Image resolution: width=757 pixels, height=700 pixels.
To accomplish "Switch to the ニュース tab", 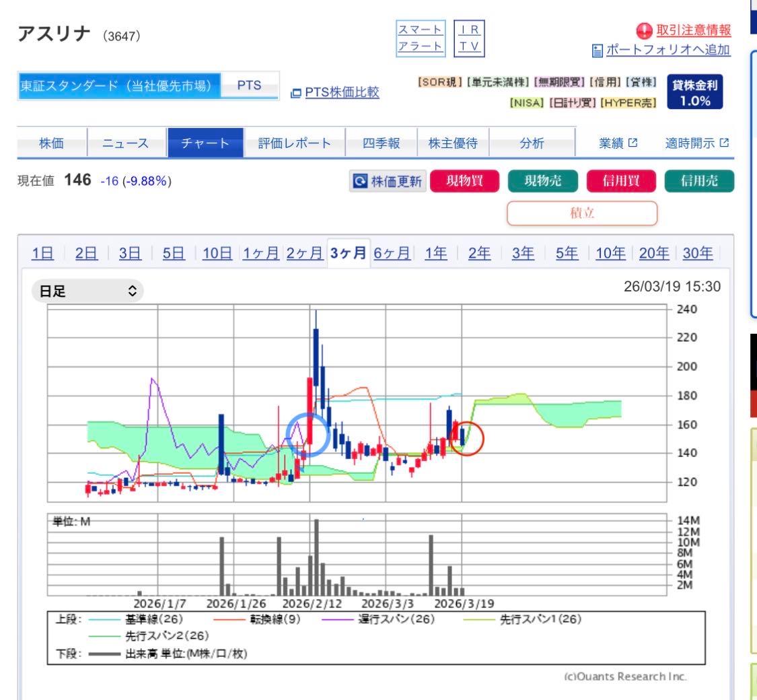I will 127,143.
